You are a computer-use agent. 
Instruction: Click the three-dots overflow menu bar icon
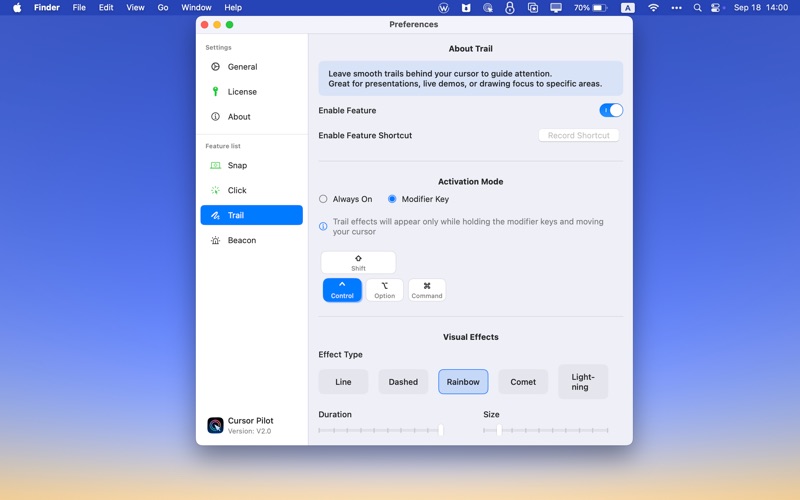[677, 8]
